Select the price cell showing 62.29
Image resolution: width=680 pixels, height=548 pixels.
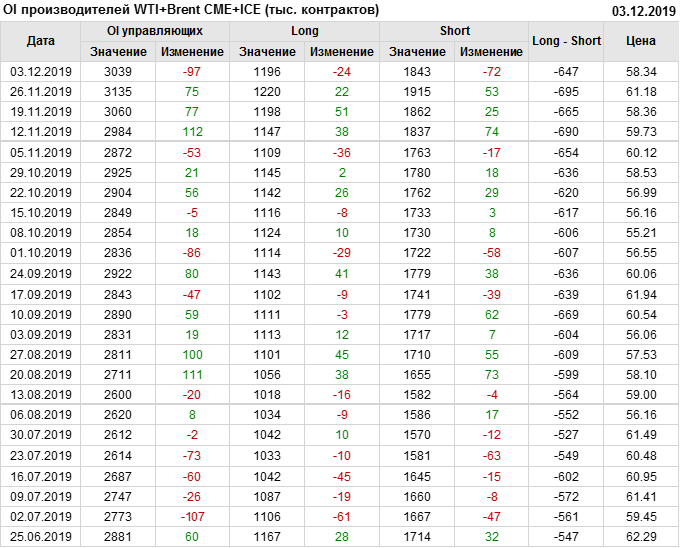[641, 537]
